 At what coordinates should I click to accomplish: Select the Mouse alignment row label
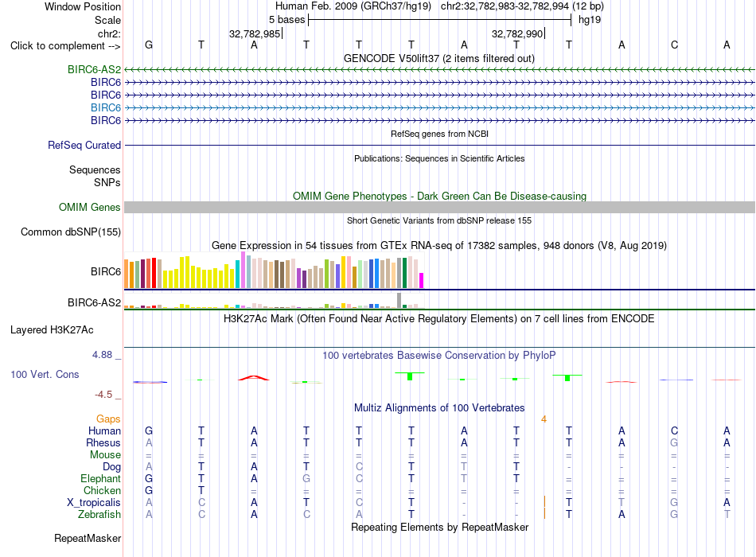(105, 455)
